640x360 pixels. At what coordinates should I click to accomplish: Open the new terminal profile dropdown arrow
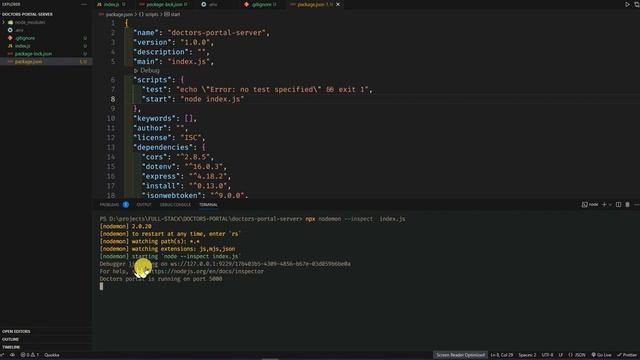click(x=610, y=204)
